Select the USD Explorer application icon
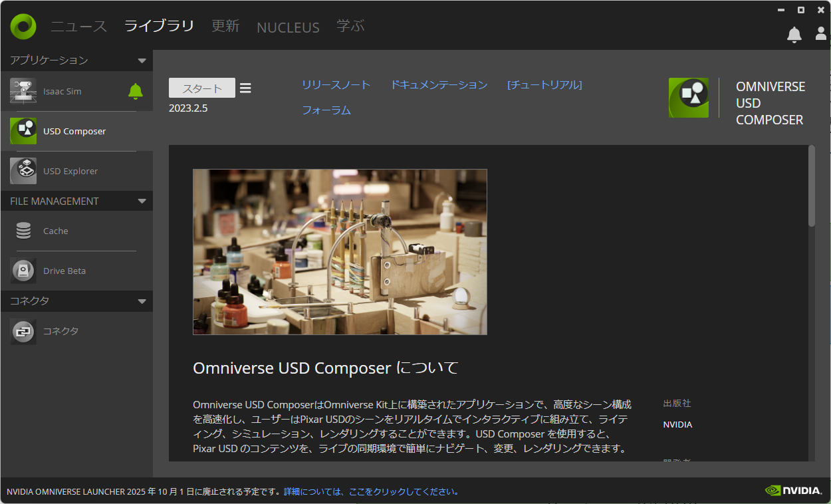 coord(23,171)
